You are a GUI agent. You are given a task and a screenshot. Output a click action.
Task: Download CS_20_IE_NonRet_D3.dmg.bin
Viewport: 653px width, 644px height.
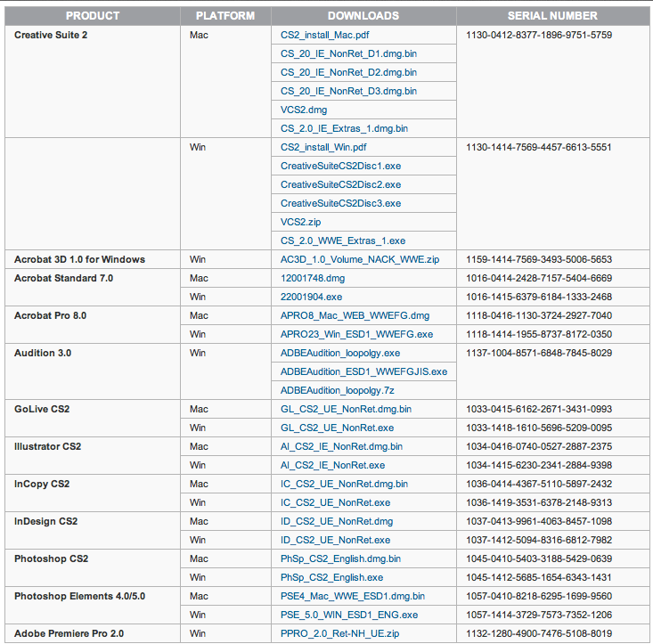348,92
